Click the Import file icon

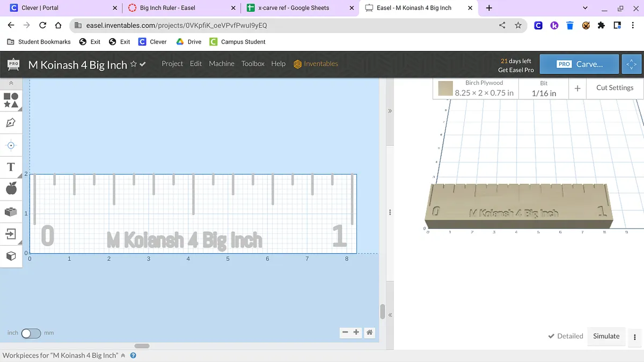tap(11, 234)
